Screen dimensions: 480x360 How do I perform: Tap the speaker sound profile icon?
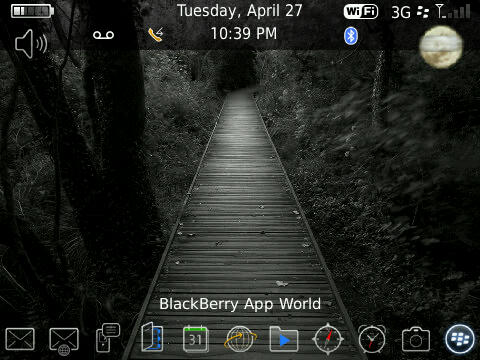pyautogui.click(x=31, y=44)
